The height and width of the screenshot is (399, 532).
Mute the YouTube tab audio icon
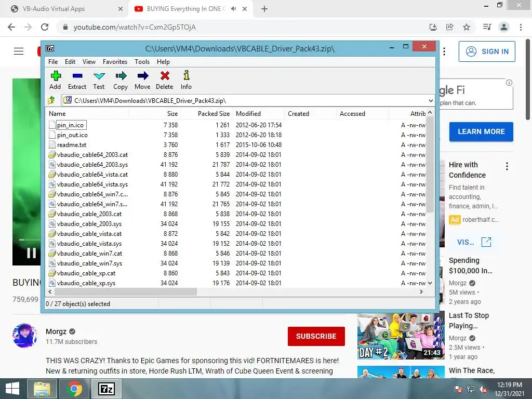point(233,9)
